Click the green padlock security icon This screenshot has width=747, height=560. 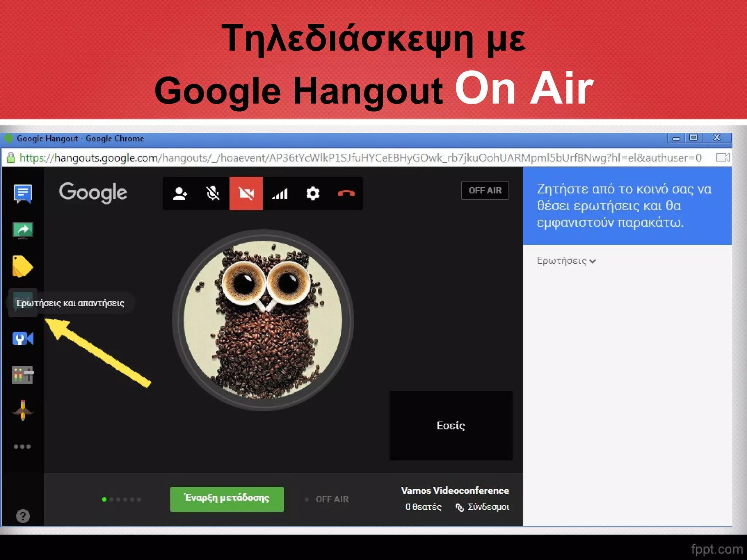11,158
